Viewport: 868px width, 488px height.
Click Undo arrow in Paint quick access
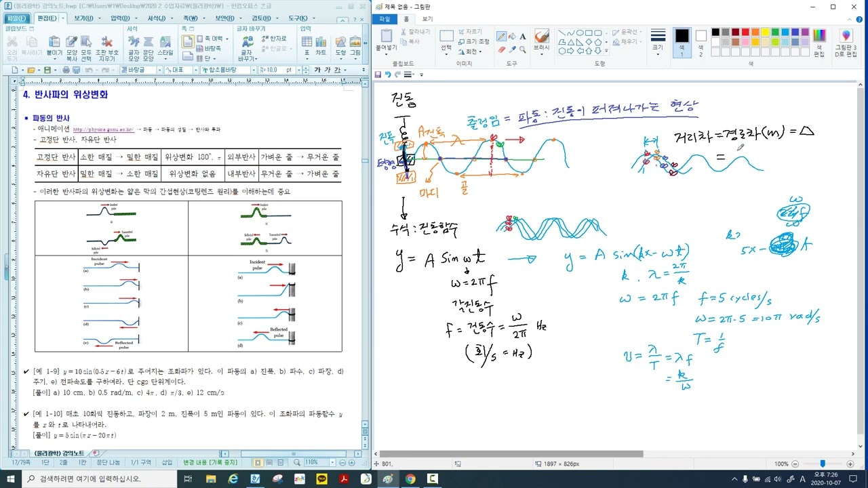[389, 75]
